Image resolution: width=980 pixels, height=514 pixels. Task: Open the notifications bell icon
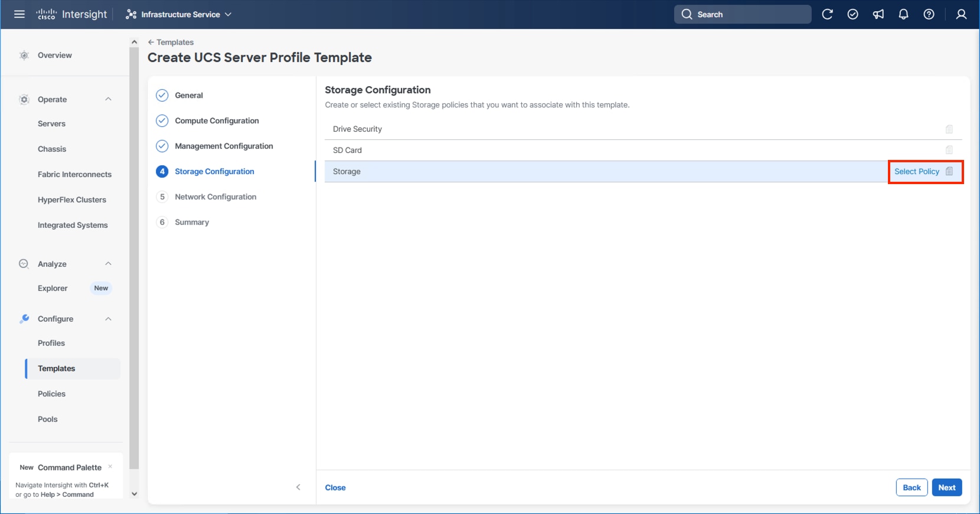(x=903, y=14)
